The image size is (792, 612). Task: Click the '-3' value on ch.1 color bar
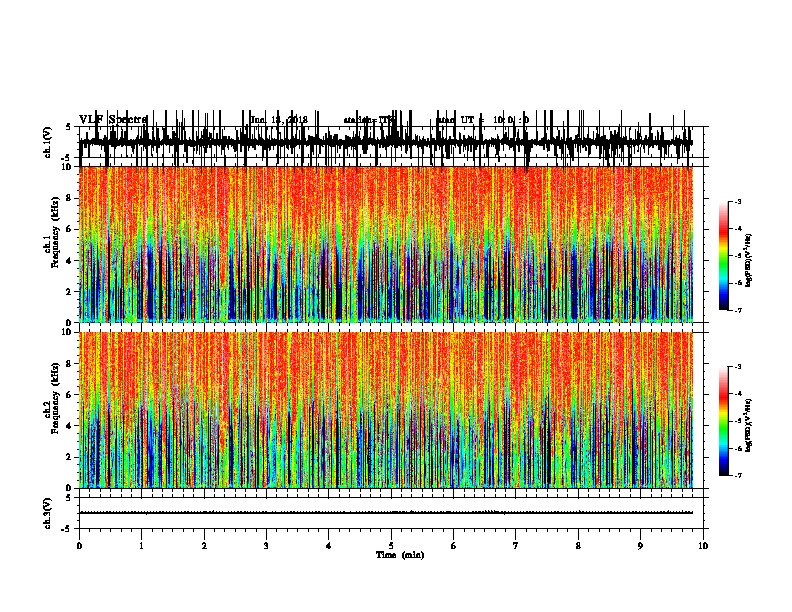coord(737,202)
